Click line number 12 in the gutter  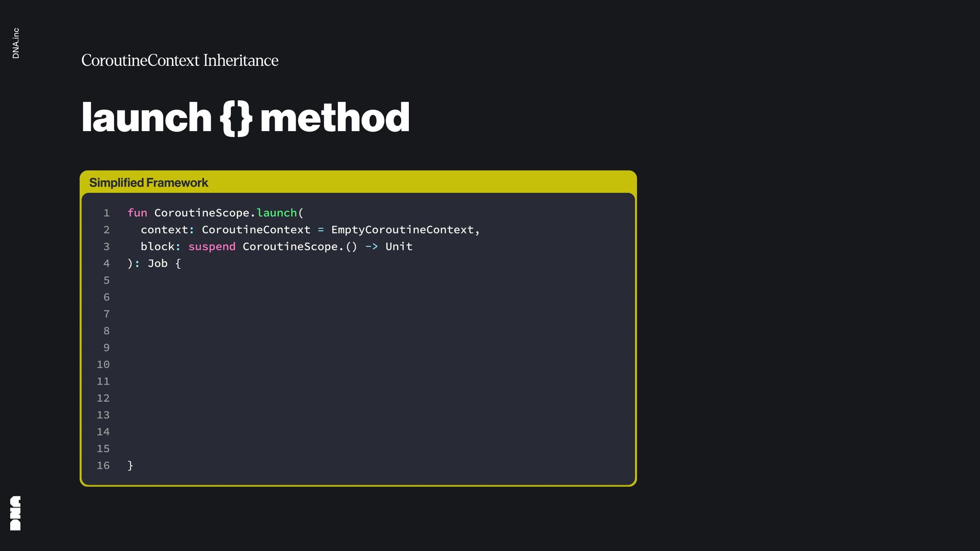point(103,398)
